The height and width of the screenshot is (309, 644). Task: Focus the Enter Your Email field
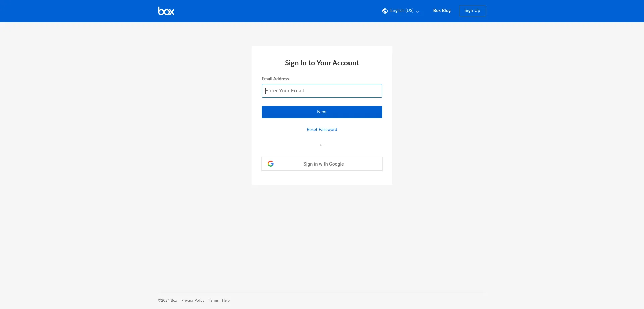coord(322,91)
